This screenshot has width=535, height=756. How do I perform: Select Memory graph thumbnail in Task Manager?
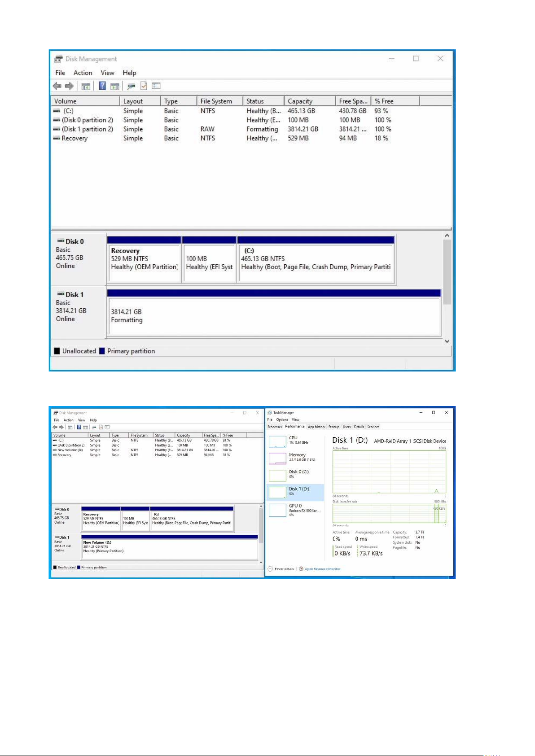(277, 459)
